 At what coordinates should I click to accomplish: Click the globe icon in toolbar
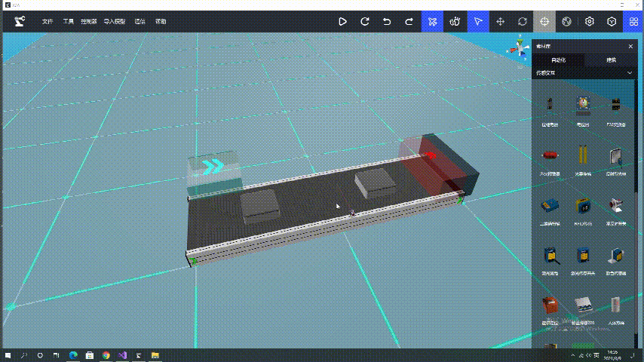click(x=567, y=21)
